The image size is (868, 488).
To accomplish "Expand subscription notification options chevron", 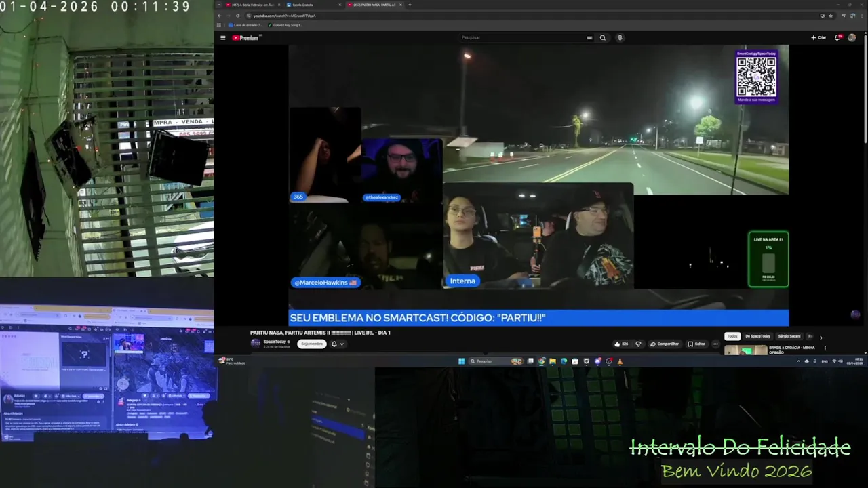I will click(342, 344).
